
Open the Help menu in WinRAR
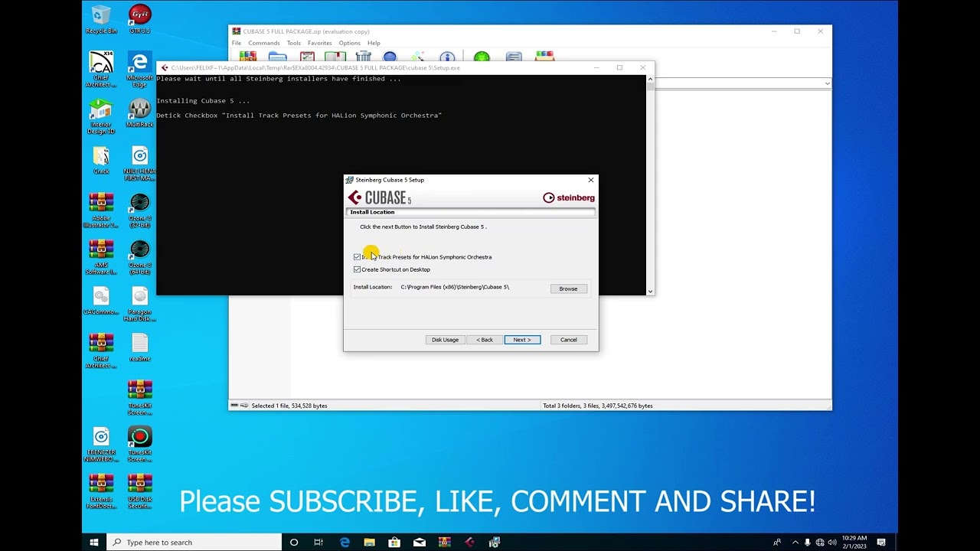pyautogui.click(x=374, y=43)
